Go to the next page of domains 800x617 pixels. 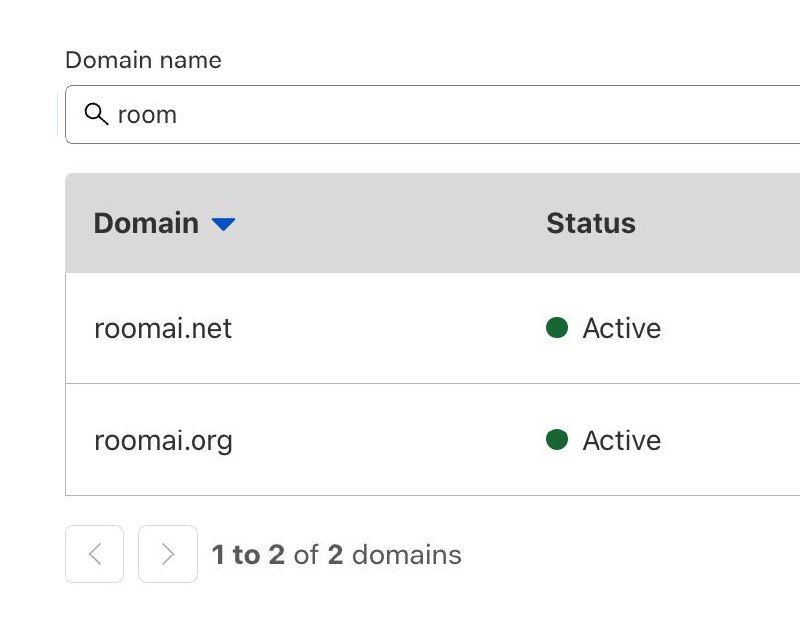pos(168,554)
